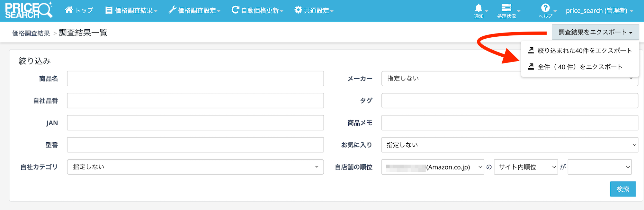Open the 自社カテゴリ dropdown
Viewport: 644px width, 210px height.
[x=195, y=167]
